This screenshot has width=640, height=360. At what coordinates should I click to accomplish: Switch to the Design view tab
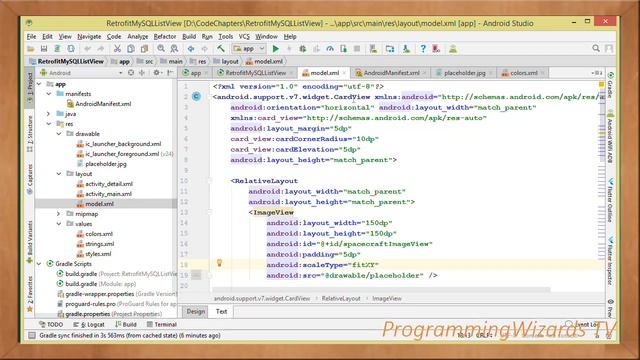[x=196, y=311]
